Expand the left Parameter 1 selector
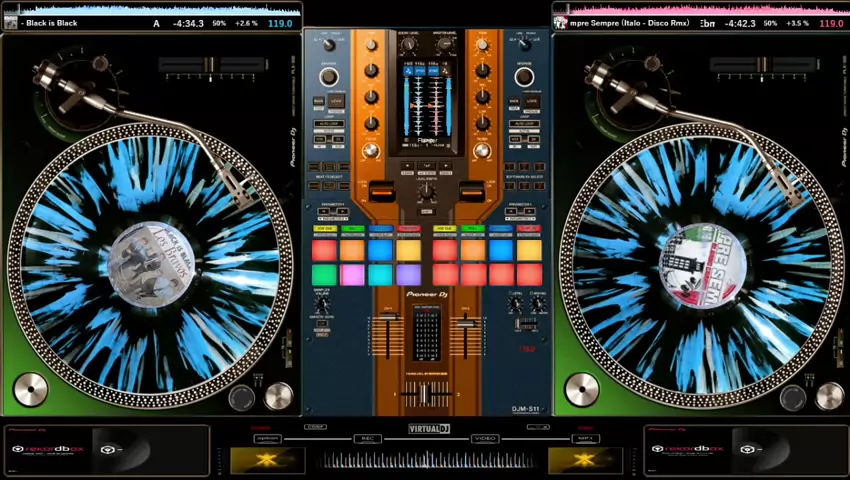850x480 pixels. (332, 210)
